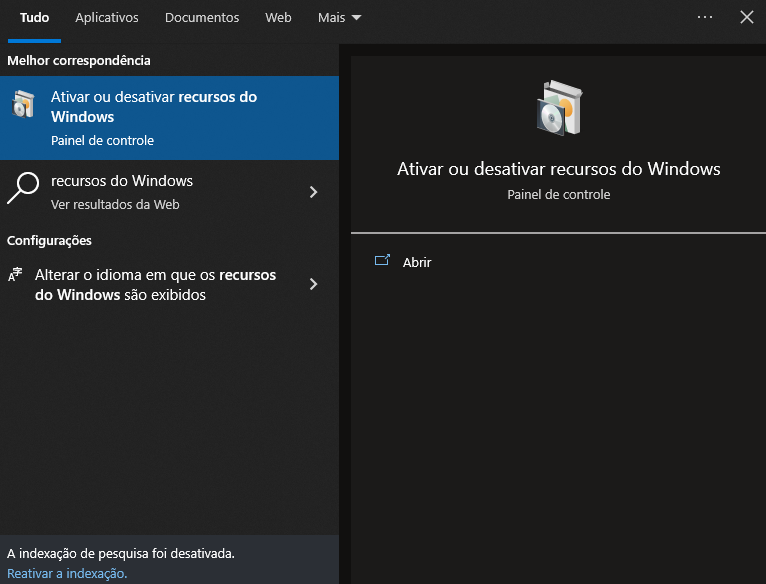
Task: Open Ativar ou desativar recursos do Windows result
Action: click(170, 118)
